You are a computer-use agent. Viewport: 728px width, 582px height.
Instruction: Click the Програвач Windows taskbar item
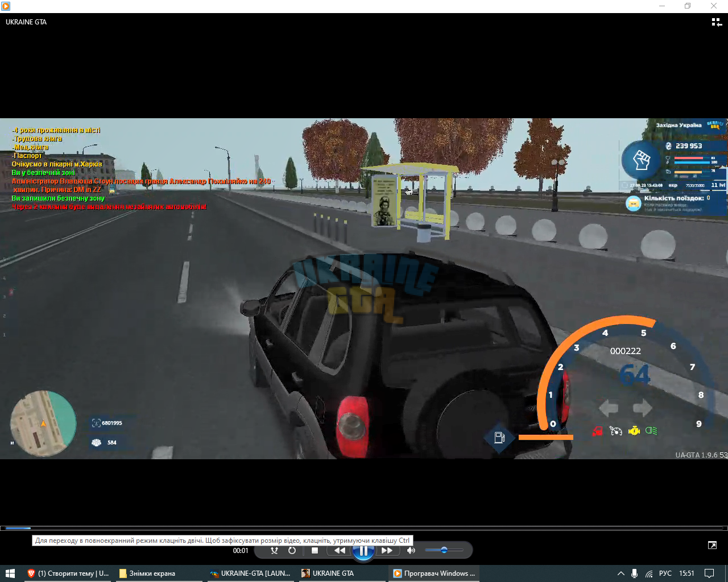pyautogui.click(x=435, y=573)
